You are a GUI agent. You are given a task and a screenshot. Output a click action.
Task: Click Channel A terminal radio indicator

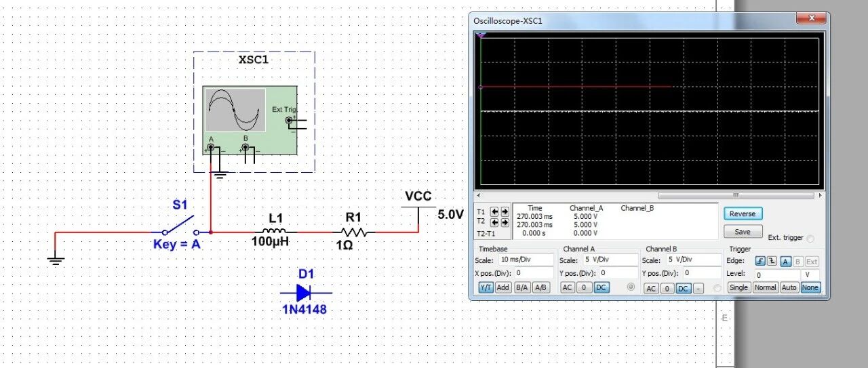coord(632,288)
